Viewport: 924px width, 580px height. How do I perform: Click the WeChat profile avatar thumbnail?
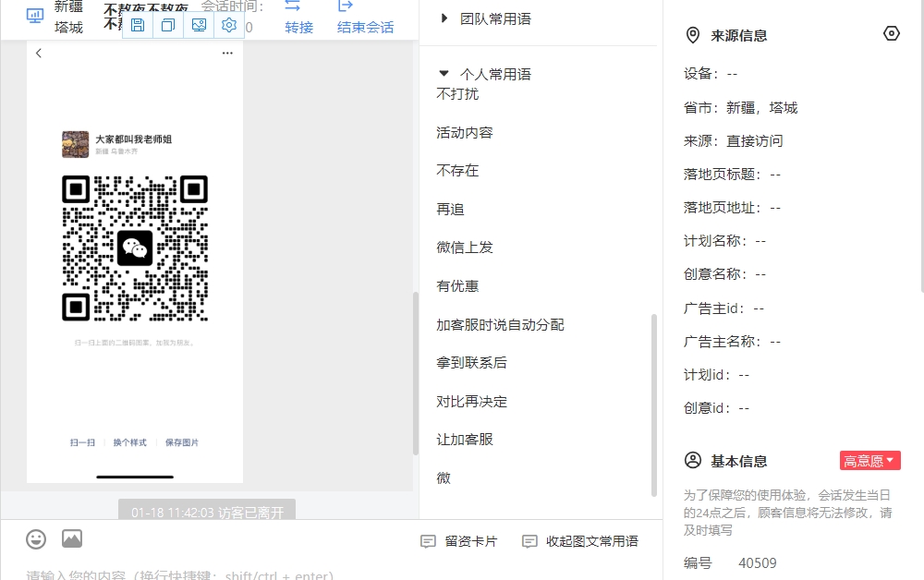[76, 144]
